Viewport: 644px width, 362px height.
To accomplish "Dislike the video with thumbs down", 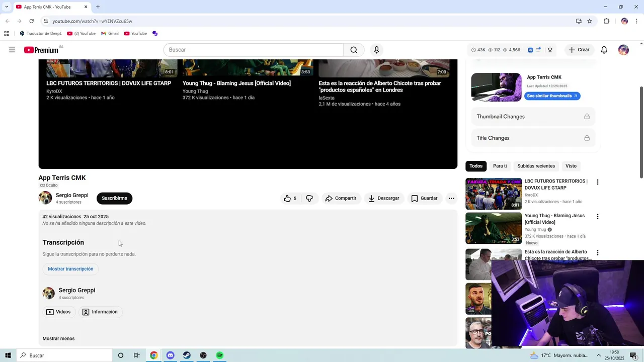I will point(309,198).
